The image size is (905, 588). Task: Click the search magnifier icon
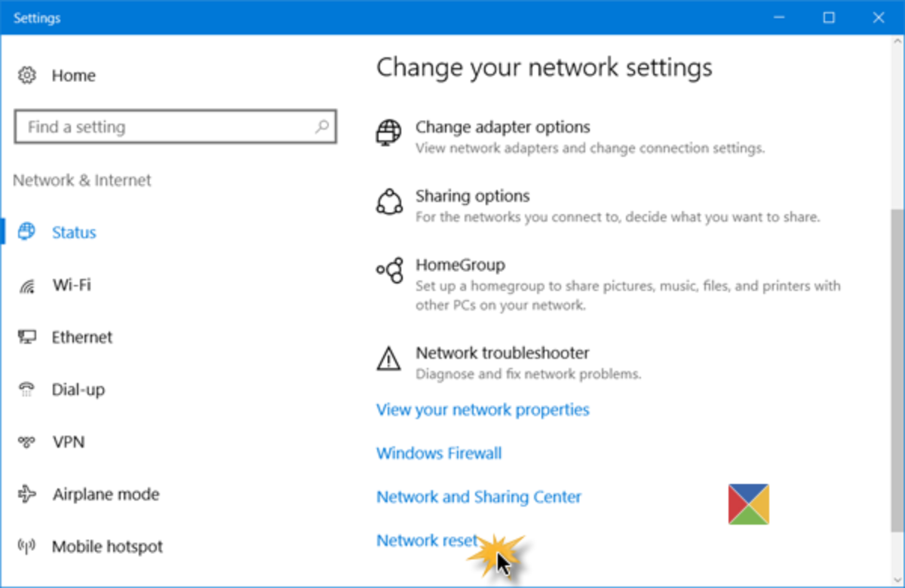(322, 127)
